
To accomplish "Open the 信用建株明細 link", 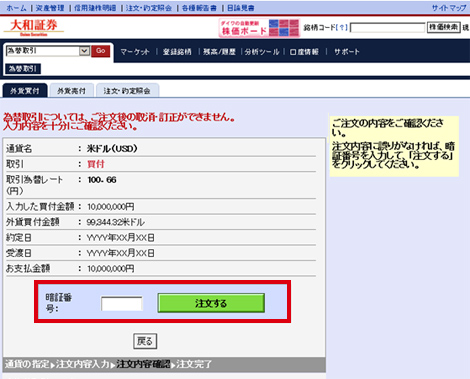I will point(95,8).
